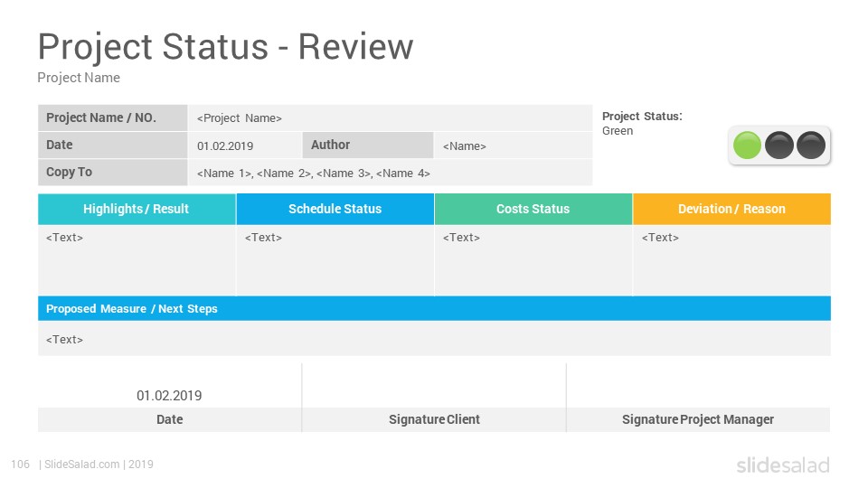Click the Signature Client label
Screen dimensions: 868x488
(435, 419)
